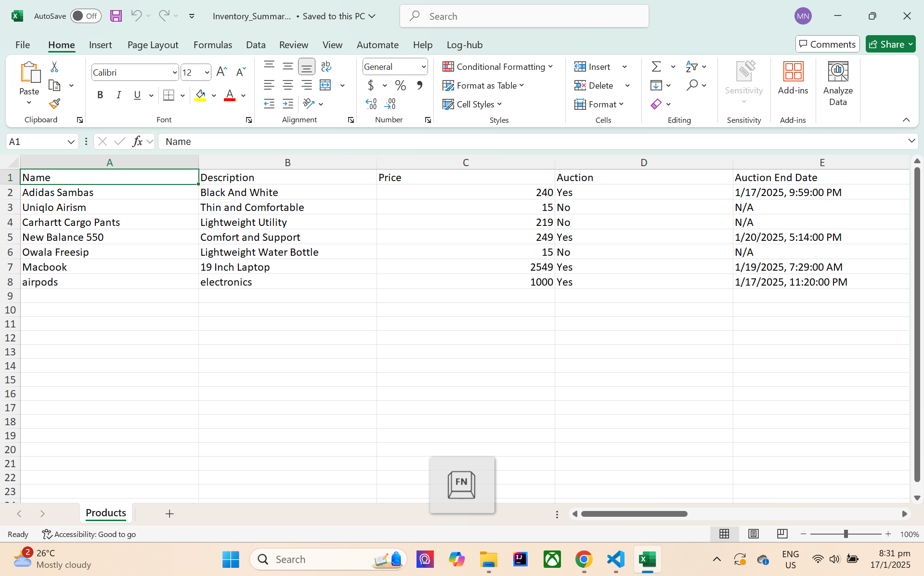Image resolution: width=924 pixels, height=576 pixels.
Task: Open the Comments pane
Action: (827, 44)
